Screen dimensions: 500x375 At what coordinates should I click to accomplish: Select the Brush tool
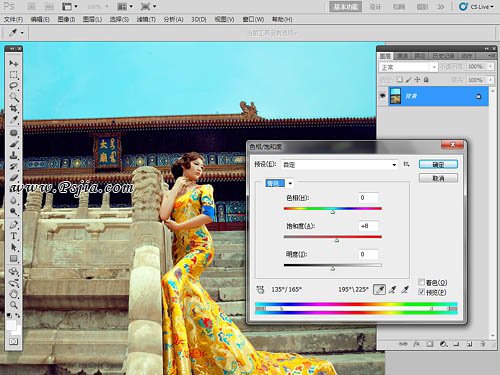tap(14, 144)
